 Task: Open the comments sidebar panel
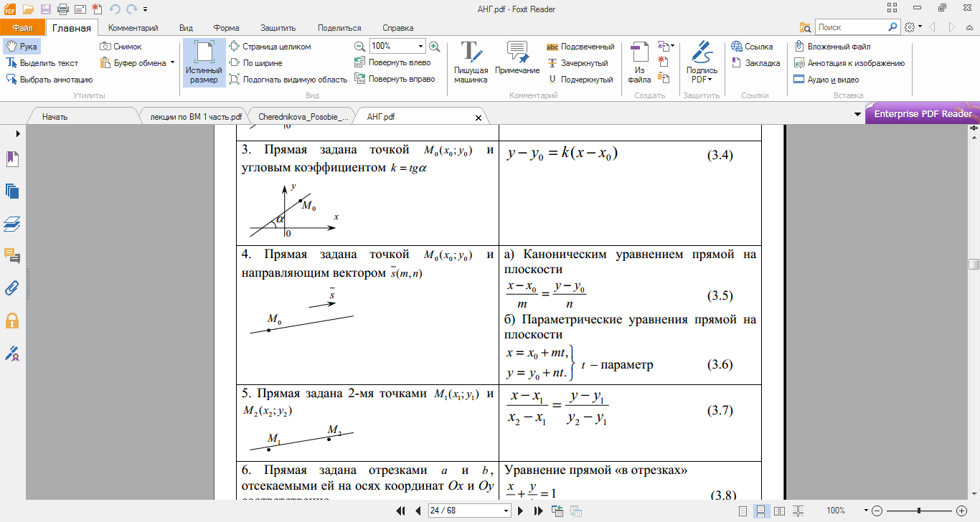click(x=11, y=256)
